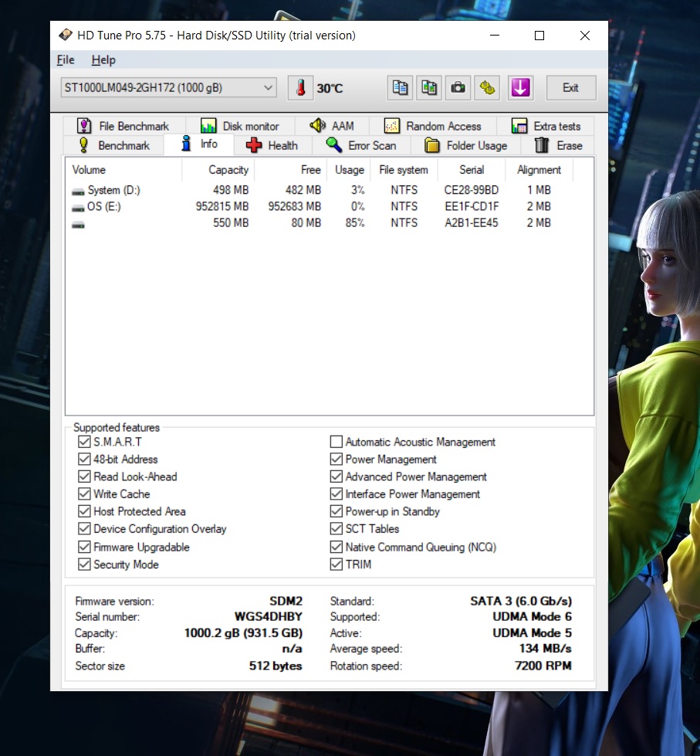Open the File Benchmark tab
The image size is (700, 756).
click(123, 127)
